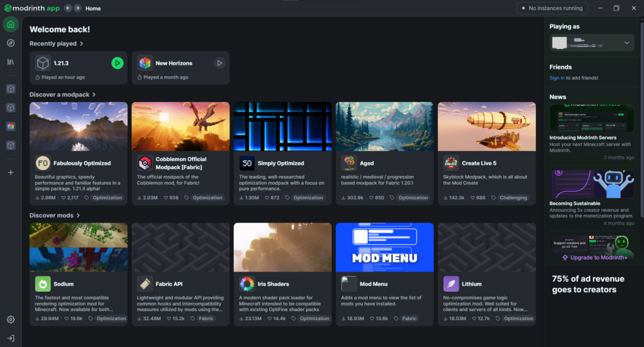Click the 'Played an hour ago' text
Viewport: 644px width, 347px height.
tap(63, 77)
